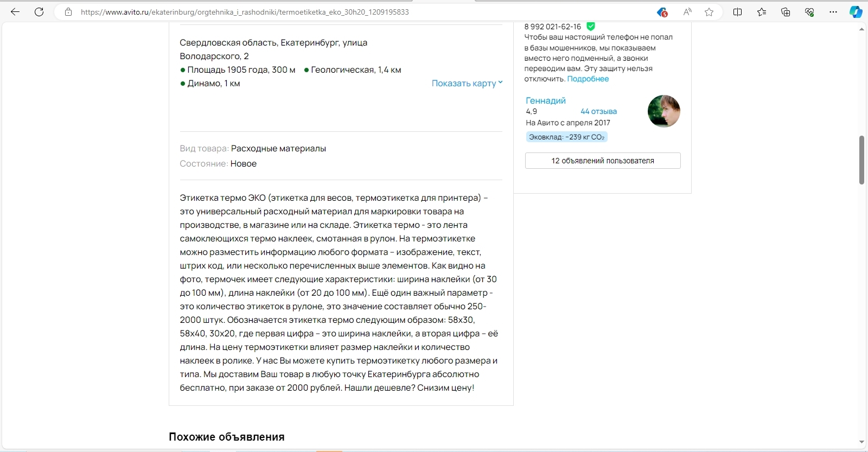The height and width of the screenshot is (452, 868).
Task: View site information lock icon
Action: pyautogui.click(x=68, y=12)
